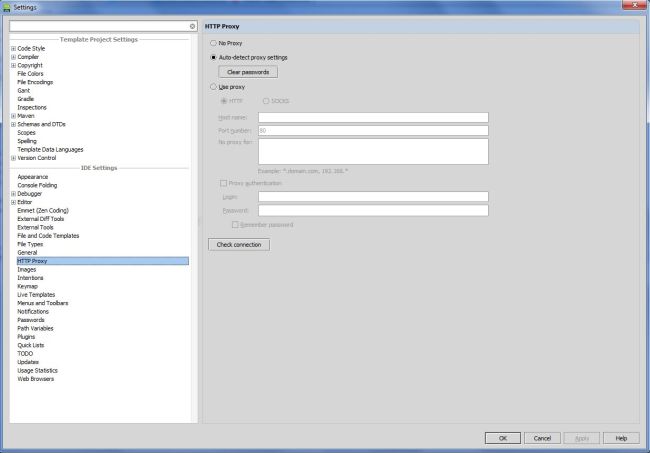
Task: Open Keymap settings
Action: click(x=27, y=286)
